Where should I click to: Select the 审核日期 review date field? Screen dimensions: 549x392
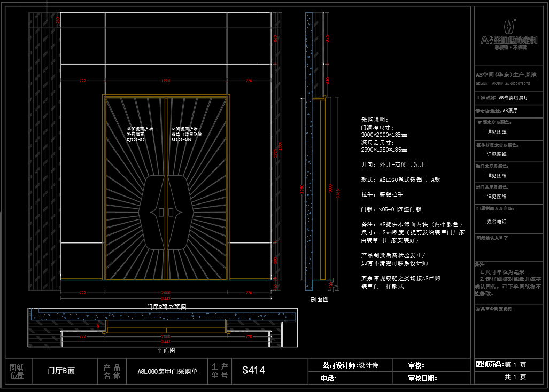(x=422, y=378)
